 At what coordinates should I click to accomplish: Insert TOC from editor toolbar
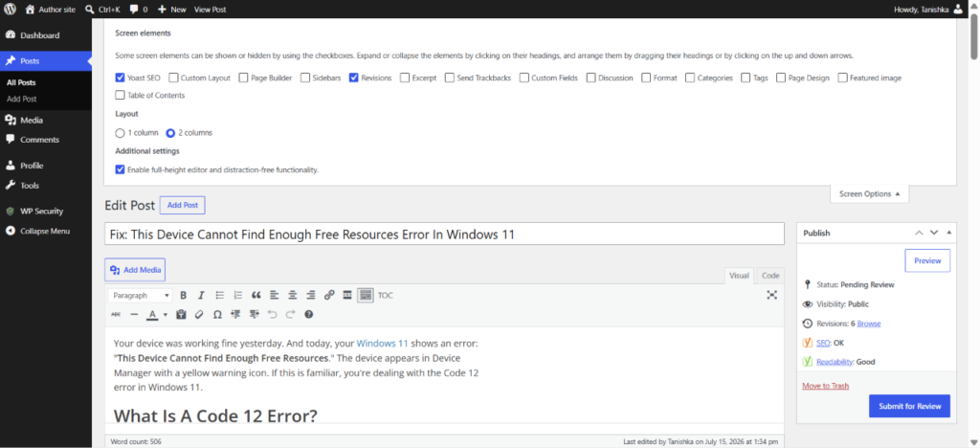click(x=386, y=296)
